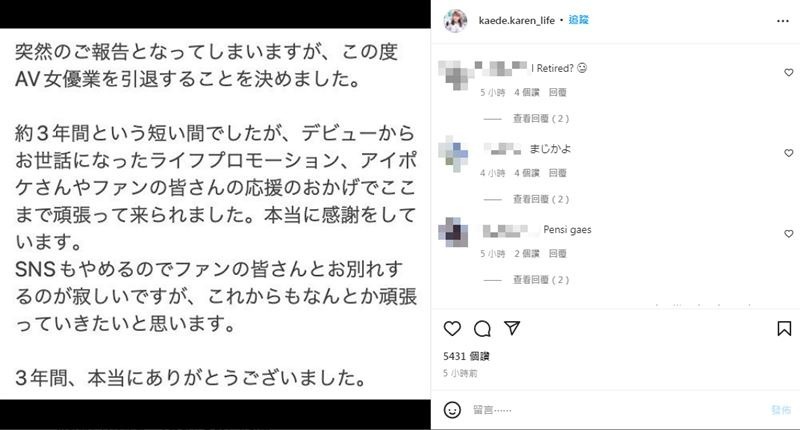Open kaede.karen_life profile name
The width and height of the screenshot is (800, 430).
516,20
